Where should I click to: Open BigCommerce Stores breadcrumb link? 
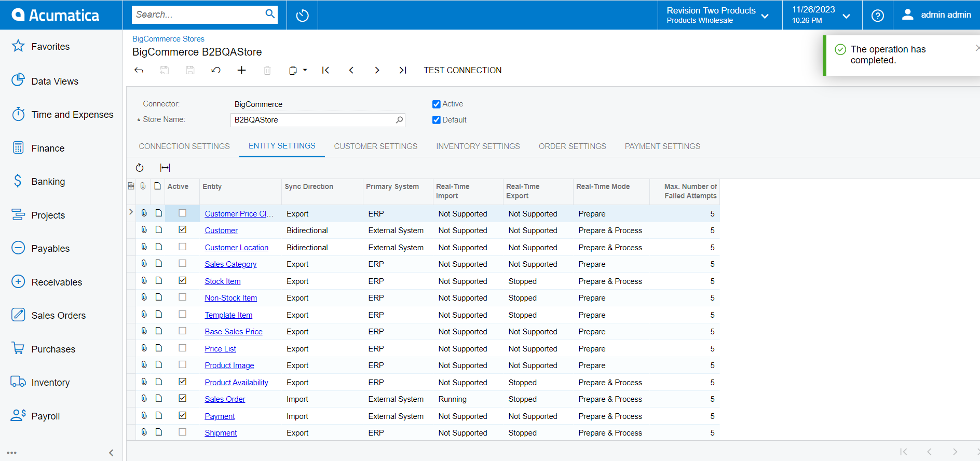pyautogui.click(x=168, y=39)
